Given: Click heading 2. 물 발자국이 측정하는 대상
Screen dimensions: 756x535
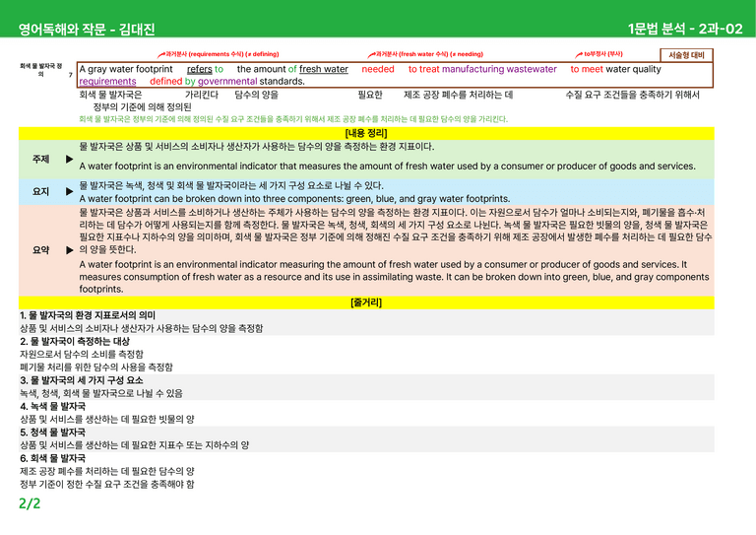Looking at the screenshot, I should (75, 342).
